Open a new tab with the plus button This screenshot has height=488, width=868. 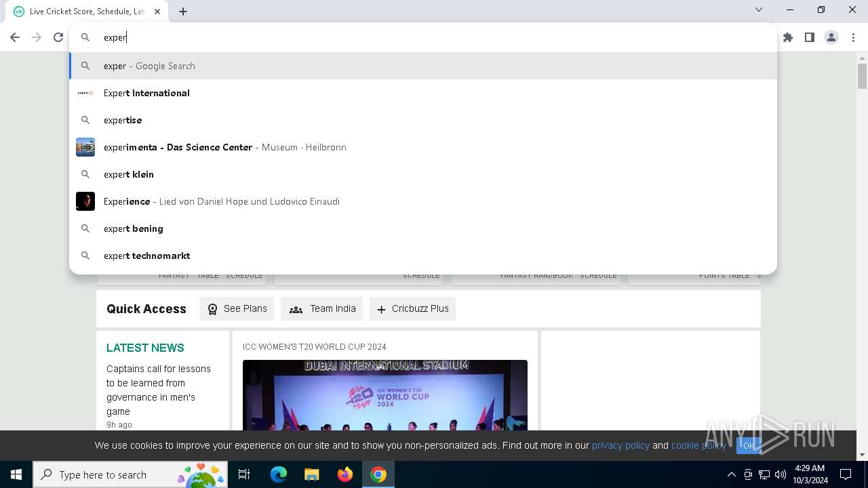click(183, 12)
